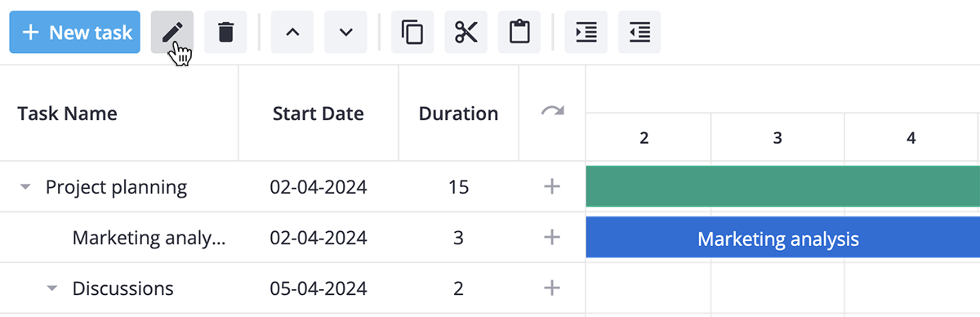This screenshot has width=980, height=317.
Task: Click the copy task icon
Action: tap(412, 33)
